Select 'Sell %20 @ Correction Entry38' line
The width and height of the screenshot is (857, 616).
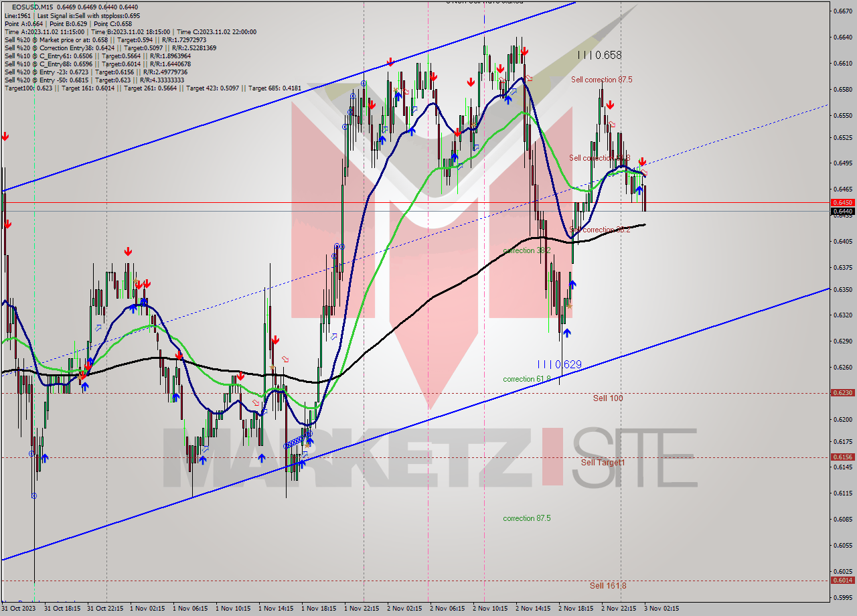[110, 48]
